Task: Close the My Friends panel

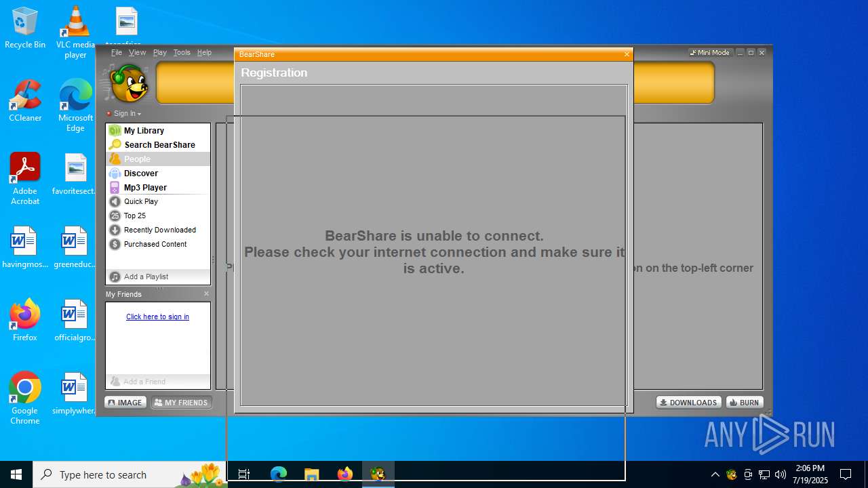Action: (x=206, y=293)
